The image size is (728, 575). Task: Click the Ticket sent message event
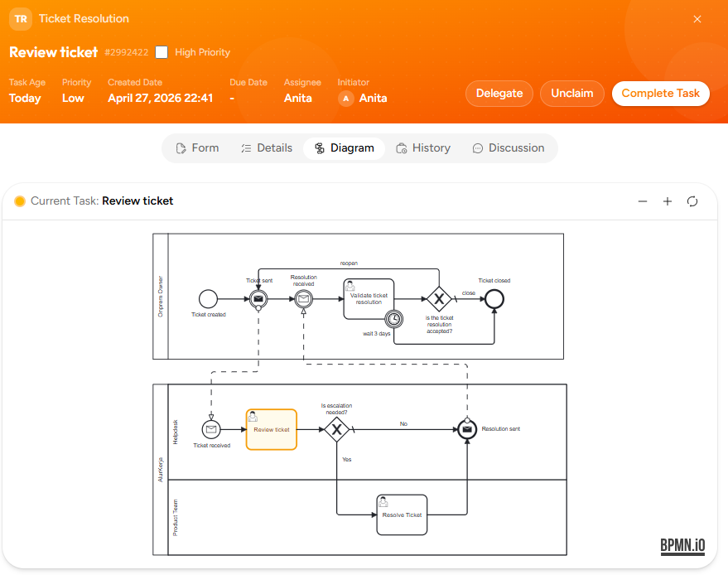click(x=258, y=298)
